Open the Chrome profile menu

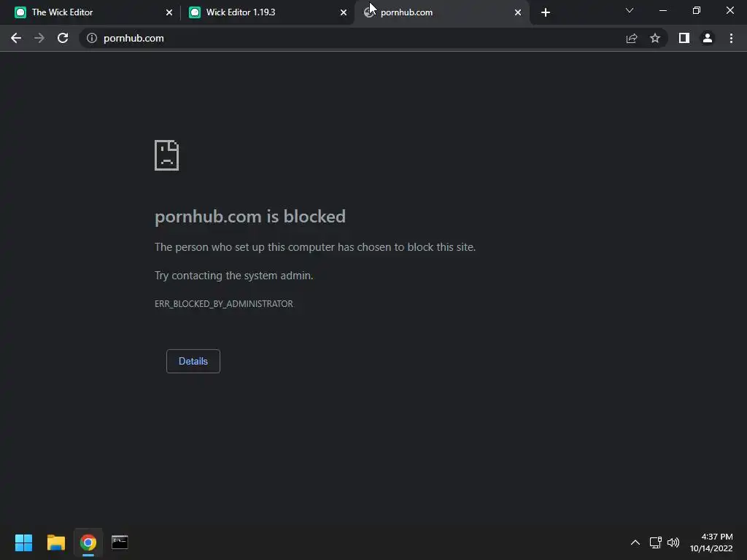coord(708,38)
